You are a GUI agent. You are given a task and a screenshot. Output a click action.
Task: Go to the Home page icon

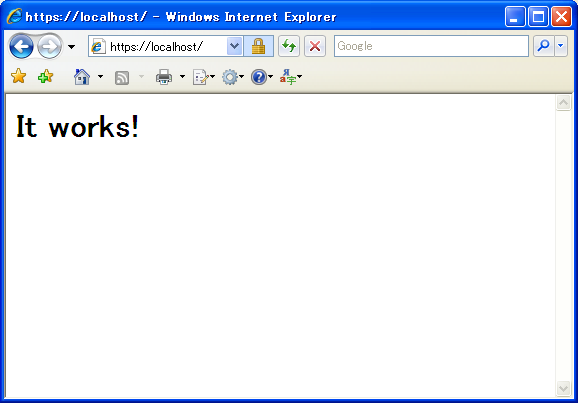tap(82, 77)
